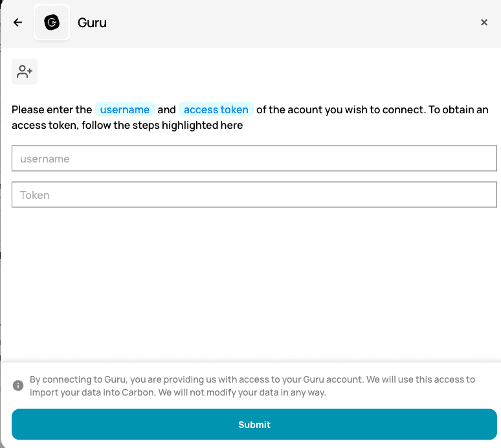Viewport: 501px width, 448px height.
Task: Click the info icon beside the disclaimer
Action: point(18,386)
